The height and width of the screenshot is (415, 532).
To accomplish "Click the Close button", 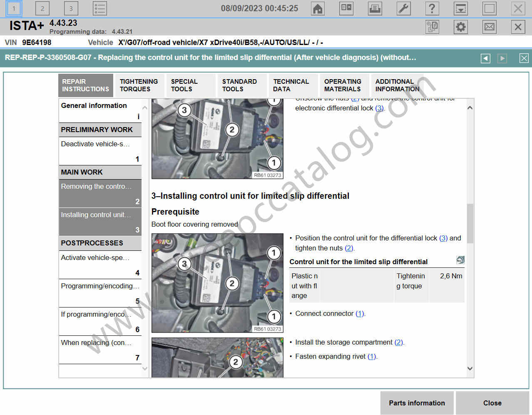I will 492,403.
